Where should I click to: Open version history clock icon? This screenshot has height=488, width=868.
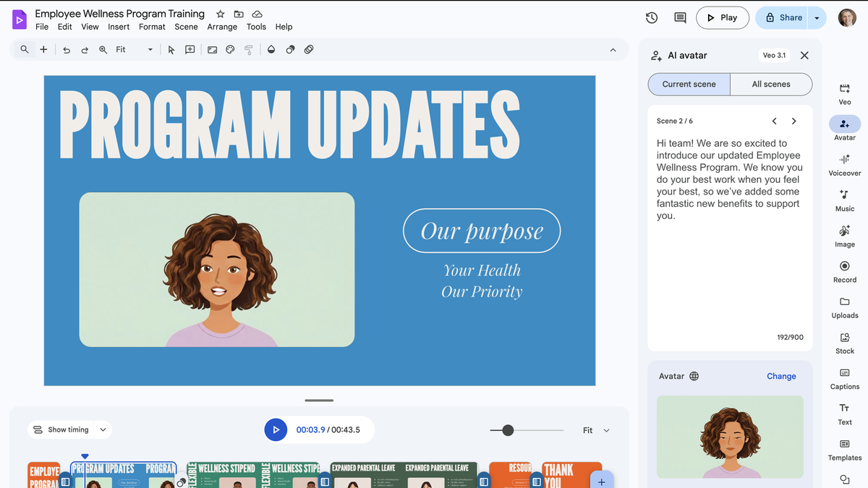coord(651,18)
